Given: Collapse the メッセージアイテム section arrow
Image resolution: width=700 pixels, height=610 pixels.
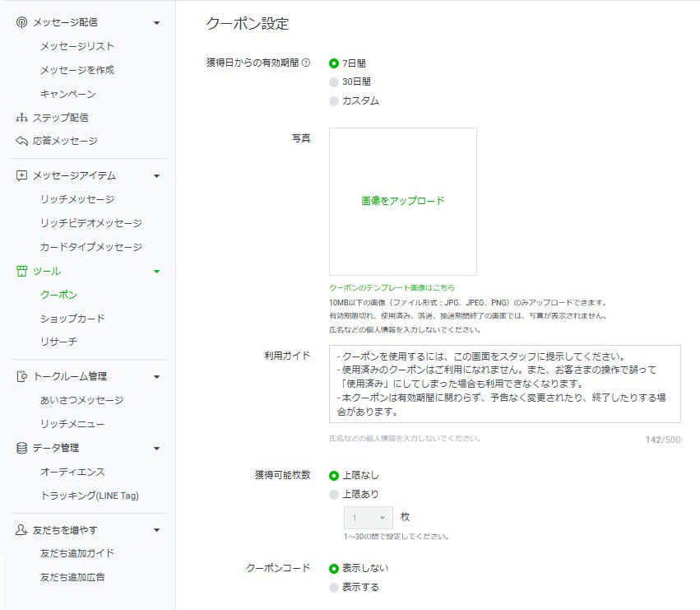Looking at the screenshot, I should [156, 176].
